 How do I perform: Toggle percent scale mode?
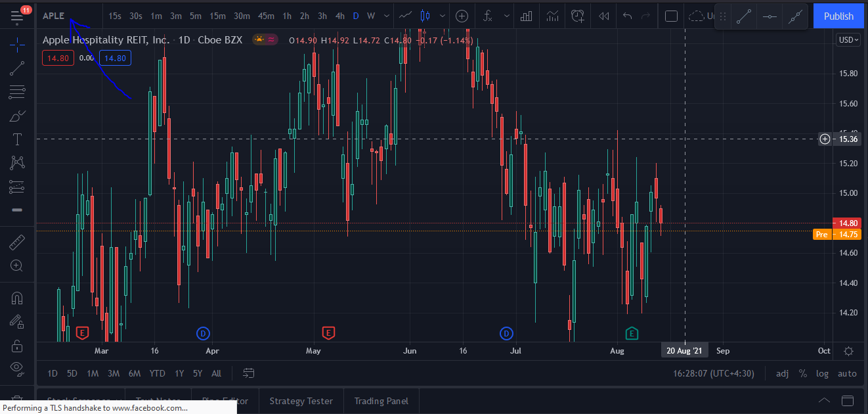[802, 373]
